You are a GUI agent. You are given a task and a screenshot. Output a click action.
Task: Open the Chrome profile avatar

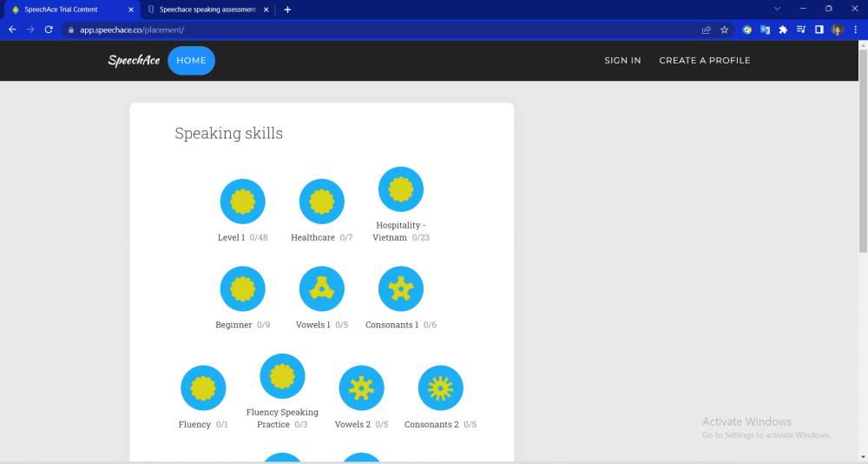(x=838, y=30)
